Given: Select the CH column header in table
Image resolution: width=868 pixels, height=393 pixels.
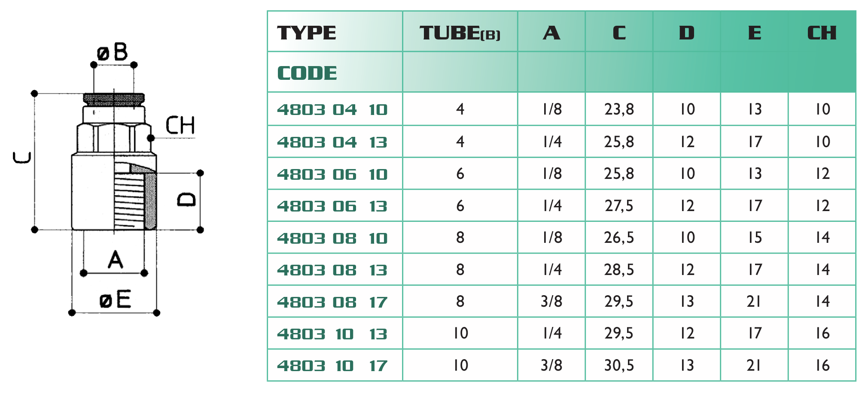Looking at the screenshot, I should tap(822, 33).
